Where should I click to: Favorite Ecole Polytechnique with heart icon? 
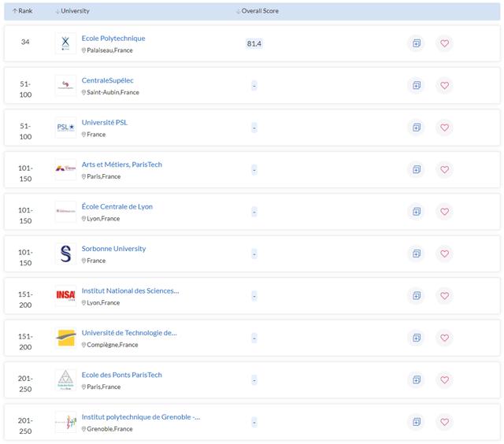pos(444,43)
